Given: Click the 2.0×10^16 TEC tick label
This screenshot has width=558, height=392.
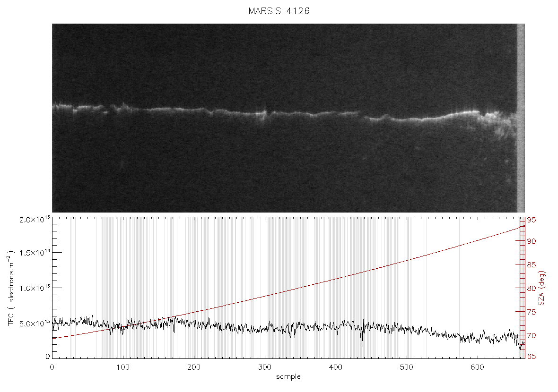Looking at the screenshot, I should (x=35, y=219).
